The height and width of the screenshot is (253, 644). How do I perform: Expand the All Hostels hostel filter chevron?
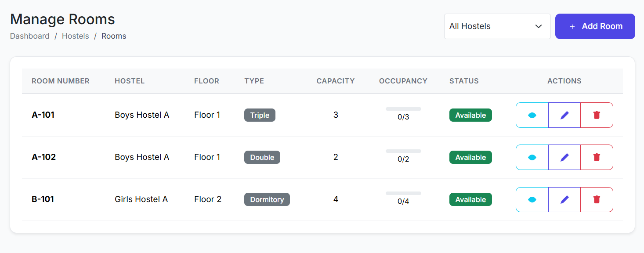pos(539,26)
